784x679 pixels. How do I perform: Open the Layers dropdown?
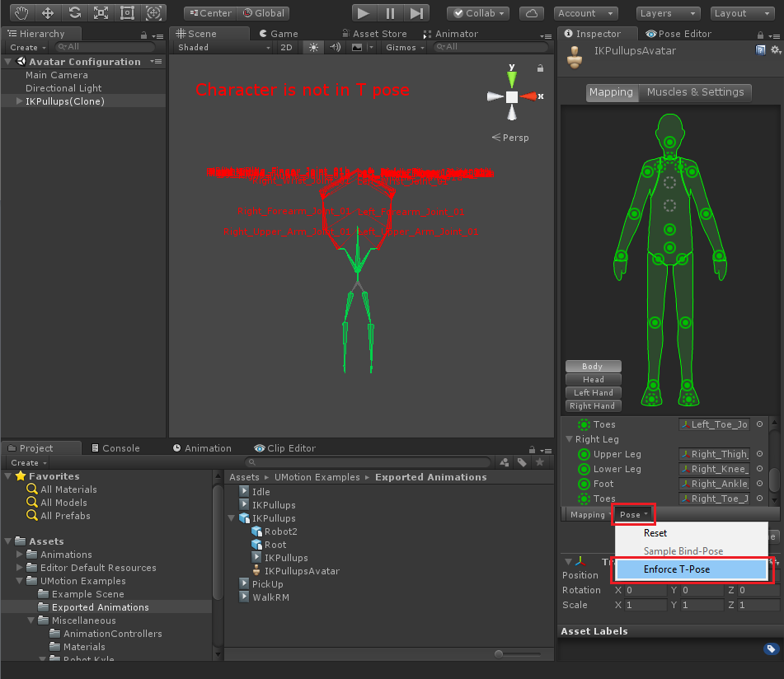668,13
